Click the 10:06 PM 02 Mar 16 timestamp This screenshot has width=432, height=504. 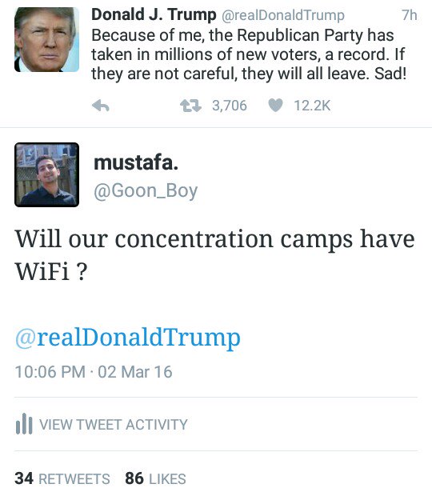(x=94, y=372)
